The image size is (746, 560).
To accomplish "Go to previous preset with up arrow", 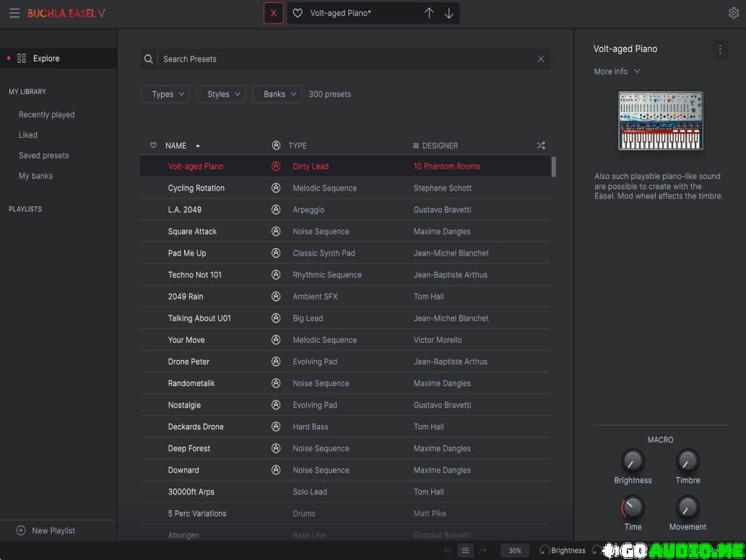I will 429,13.
